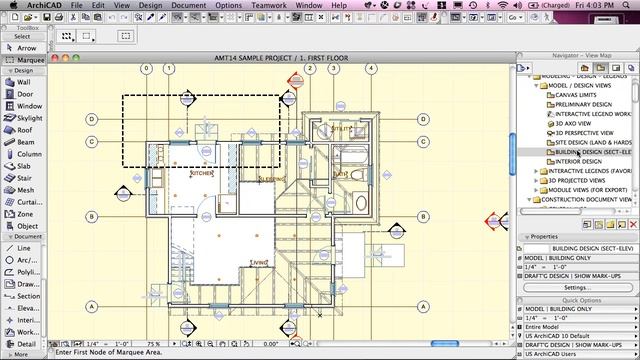Choose the rectangular marquee geometry method
The image size is (640, 360).
coord(87,36)
